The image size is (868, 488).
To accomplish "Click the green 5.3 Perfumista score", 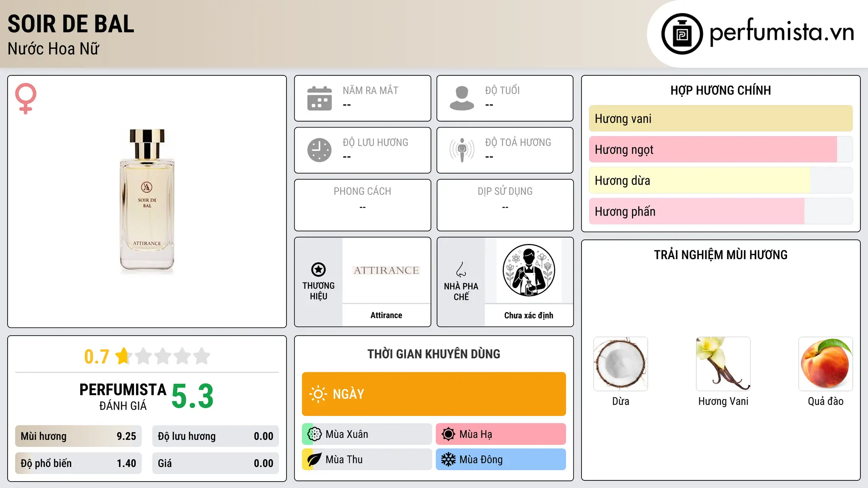I will (192, 396).
